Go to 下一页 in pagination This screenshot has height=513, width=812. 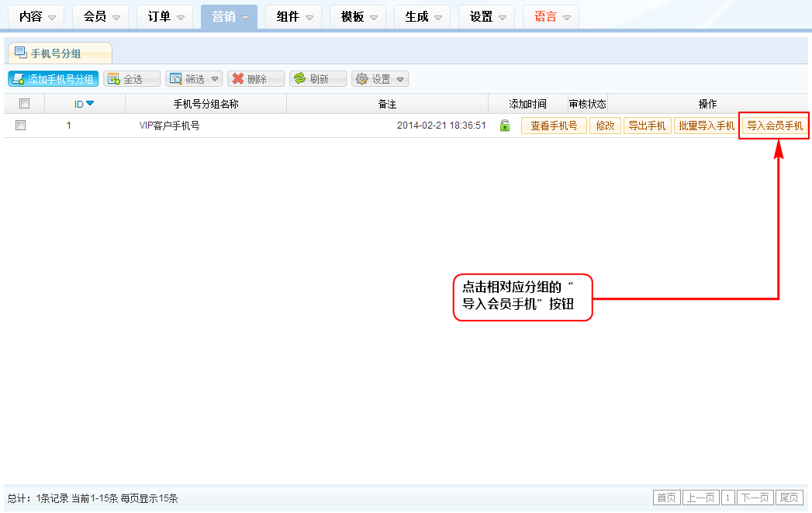755,498
